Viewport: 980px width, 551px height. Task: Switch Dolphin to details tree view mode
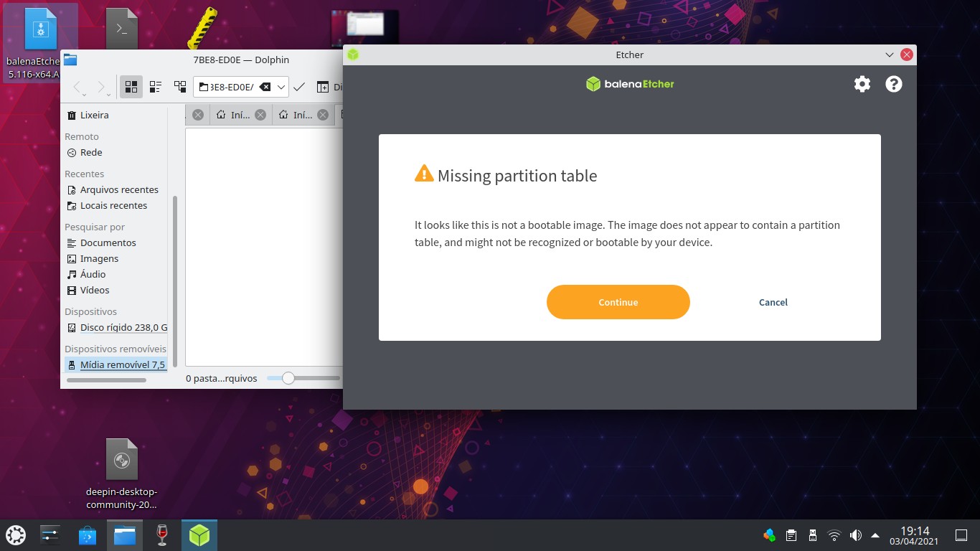click(x=180, y=87)
